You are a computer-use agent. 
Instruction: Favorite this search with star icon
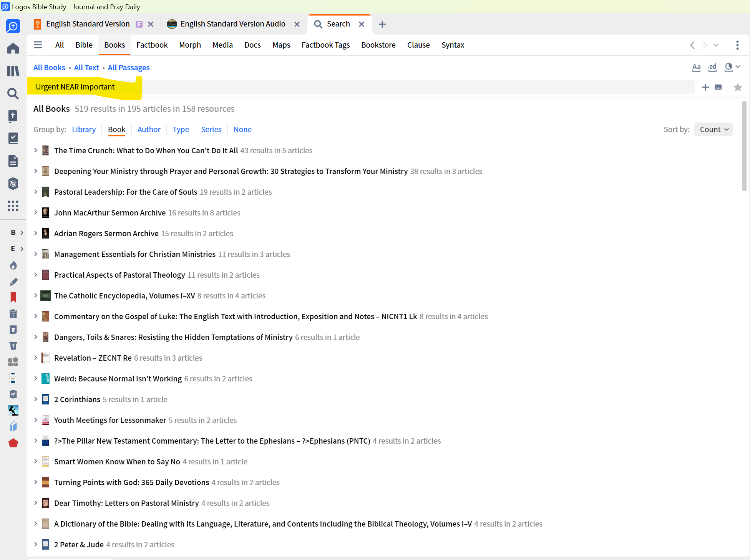pos(738,87)
